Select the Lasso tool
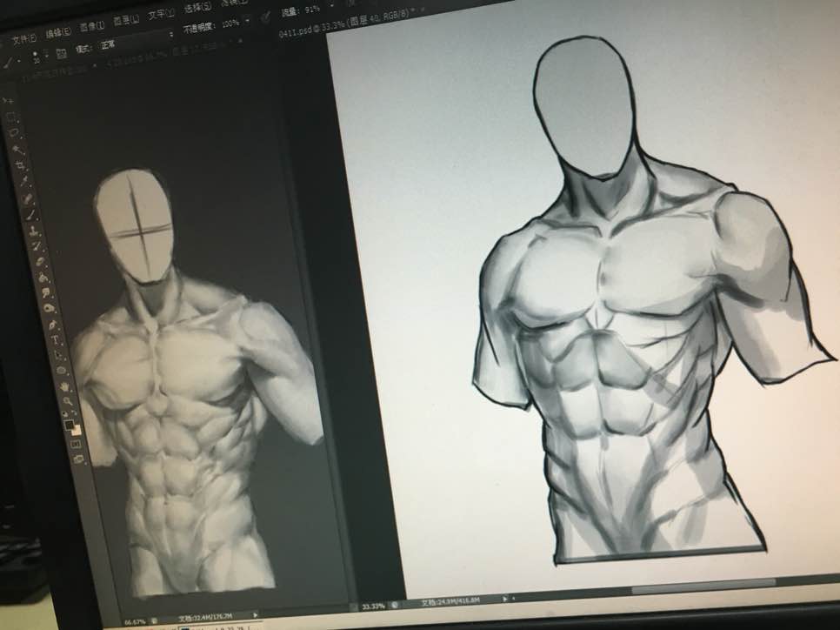 [15, 132]
